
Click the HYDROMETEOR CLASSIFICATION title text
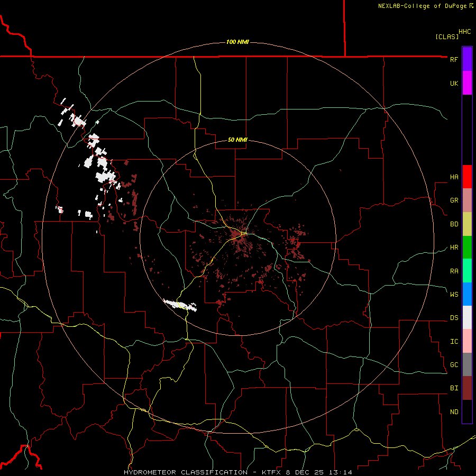186,472
